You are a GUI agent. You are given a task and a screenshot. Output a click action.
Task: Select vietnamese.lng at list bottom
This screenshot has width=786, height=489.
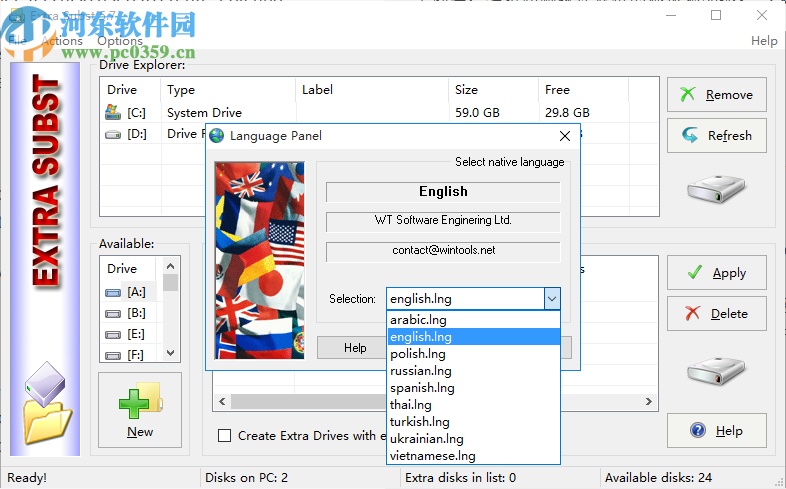(473, 456)
